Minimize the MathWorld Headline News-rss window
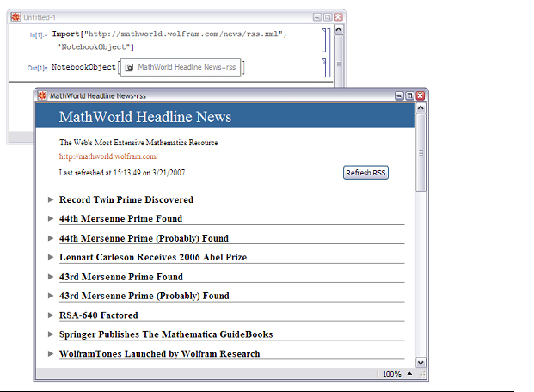The image size is (534, 392). pyautogui.click(x=399, y=95)
